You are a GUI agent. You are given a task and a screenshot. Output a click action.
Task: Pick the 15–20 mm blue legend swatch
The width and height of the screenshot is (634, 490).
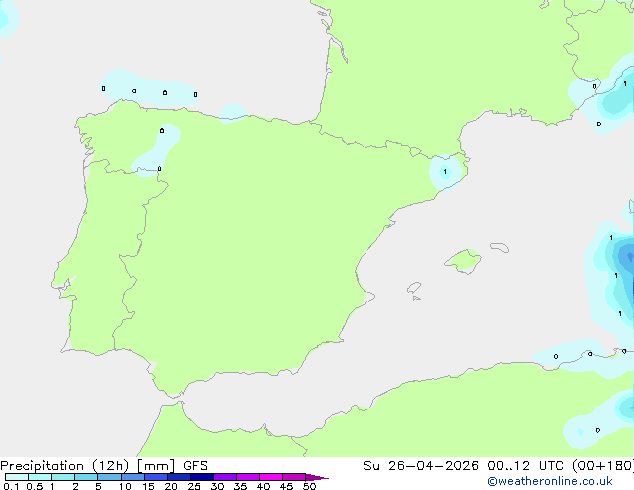click(156, 477)
